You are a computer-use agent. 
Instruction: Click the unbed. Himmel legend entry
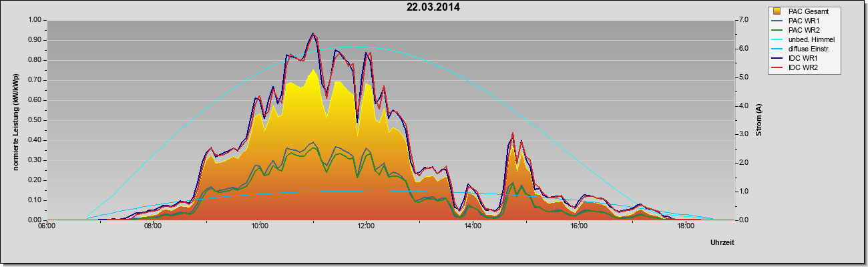click(803, 39)
